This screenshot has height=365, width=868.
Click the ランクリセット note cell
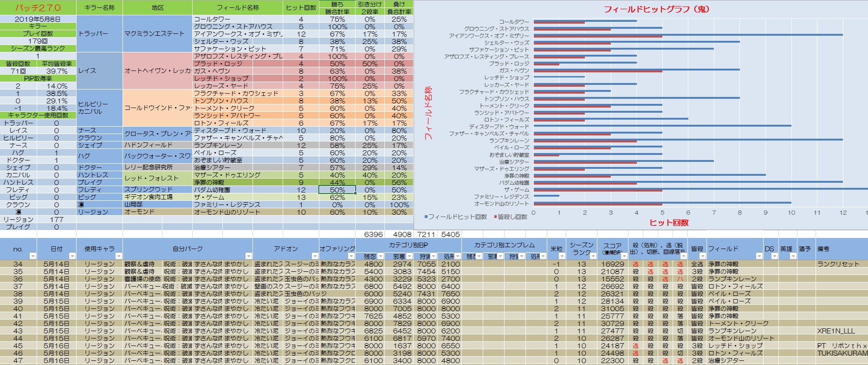point(838,264)
